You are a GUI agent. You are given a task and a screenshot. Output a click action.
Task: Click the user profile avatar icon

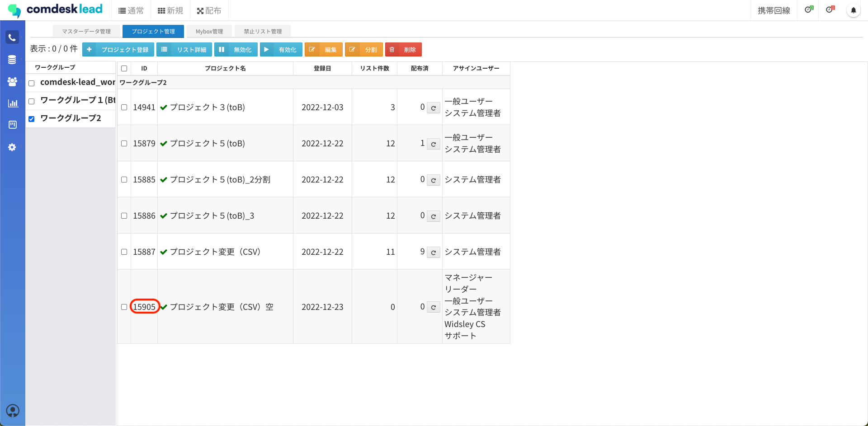13,411
